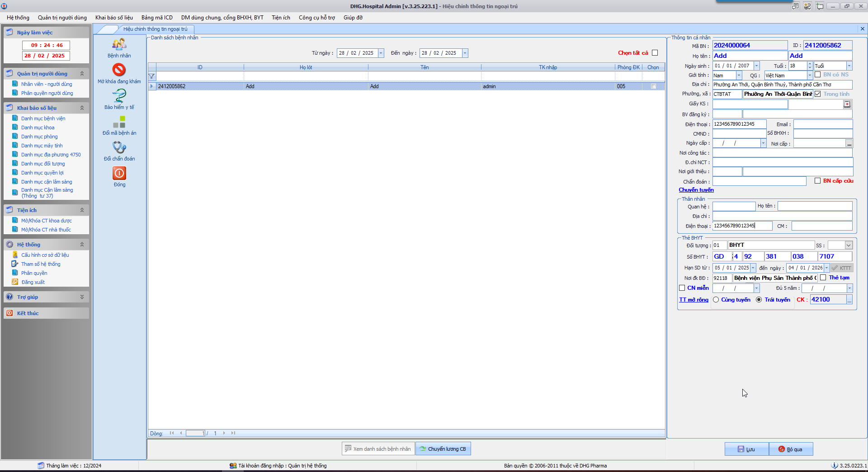868x472 pixels.
Task: Select Đổi mã bệnh án icon
Action: (x=119, y=122)
